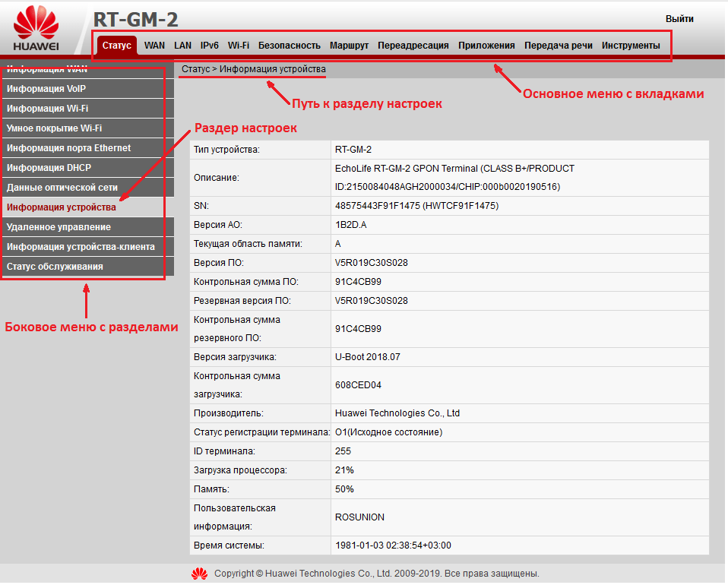Open the Приложения tab

coord(486,46)
